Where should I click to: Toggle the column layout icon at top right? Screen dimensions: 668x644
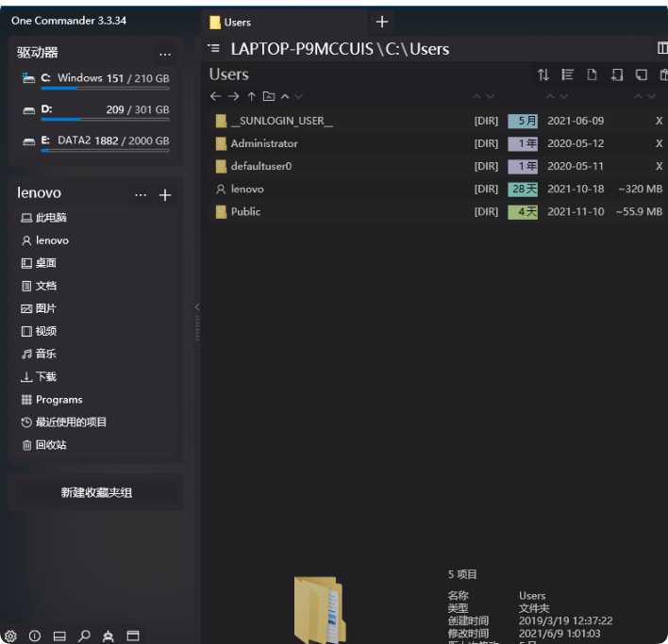pos(662,48)
